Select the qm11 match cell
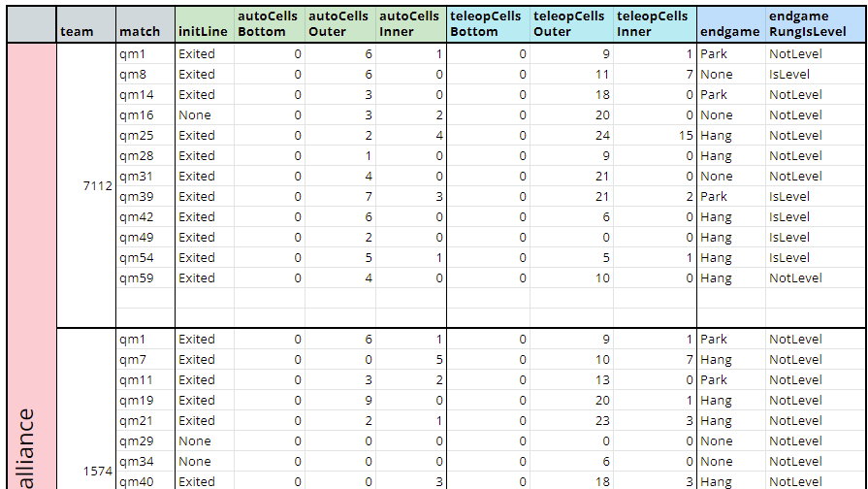The width and height of the screenshot is (868, 489). point(145,380)
